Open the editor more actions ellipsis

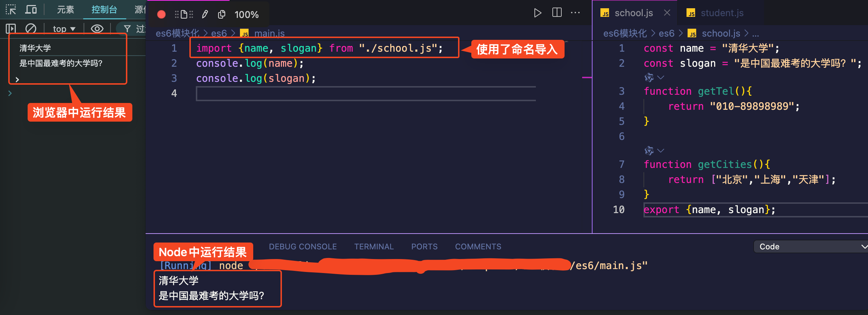tap(575, 13)
